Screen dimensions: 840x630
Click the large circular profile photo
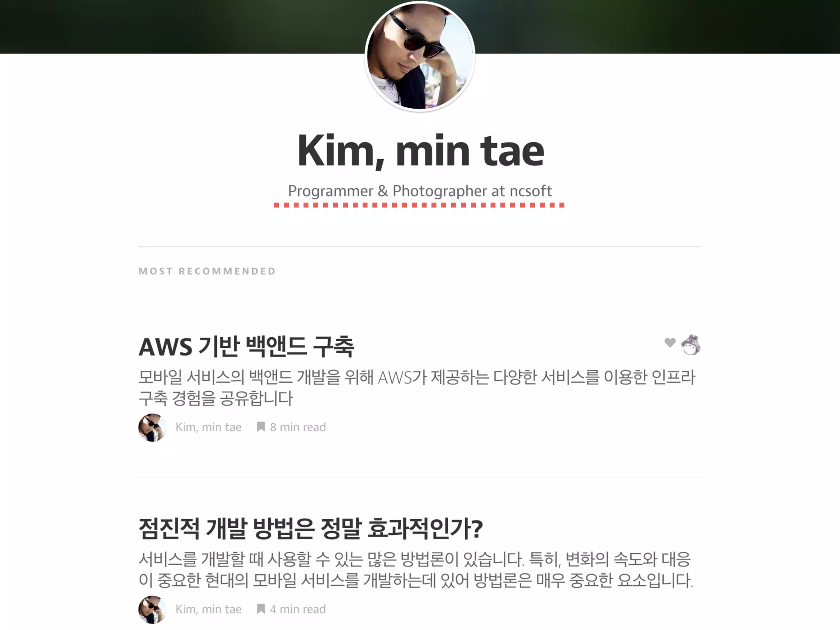420,56
